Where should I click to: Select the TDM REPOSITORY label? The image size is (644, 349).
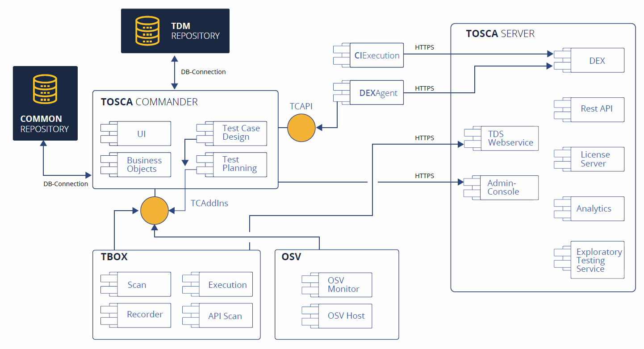(196, 31)
